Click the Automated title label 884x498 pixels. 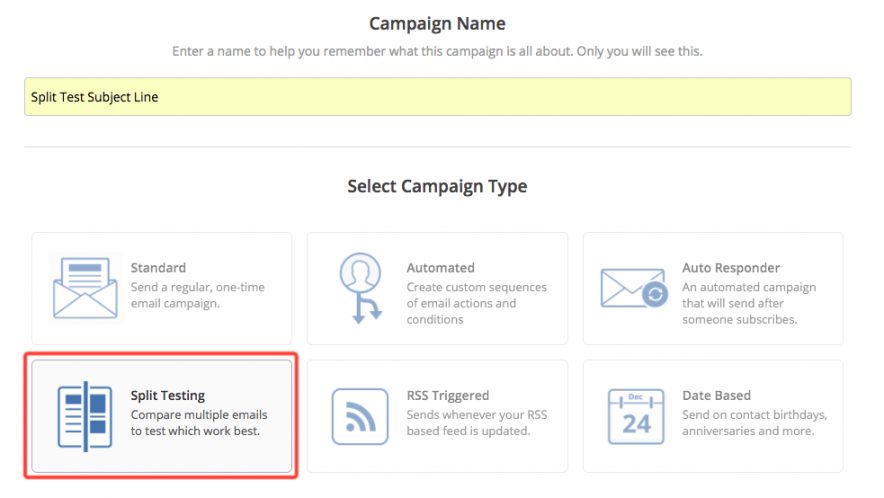(440, 268)
